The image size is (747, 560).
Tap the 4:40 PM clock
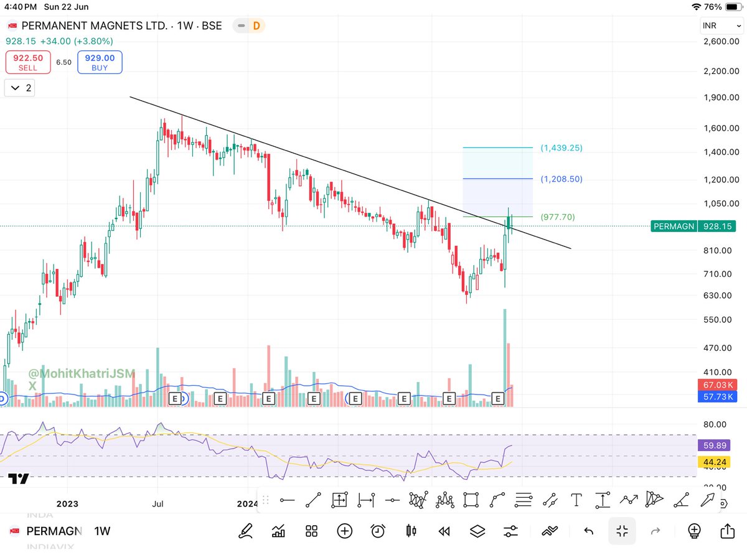[x=22, y=7]
